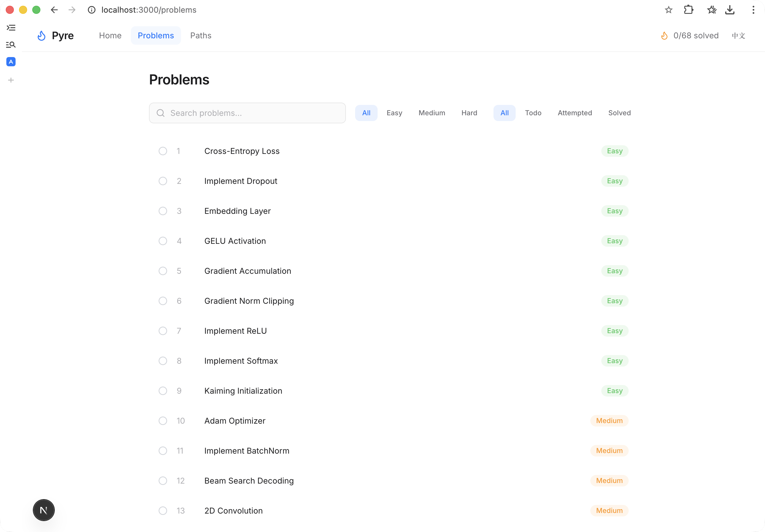Toggle status circle for Cross-Entropy Loss
The image size is (765, 532).
tap(163, 151)
